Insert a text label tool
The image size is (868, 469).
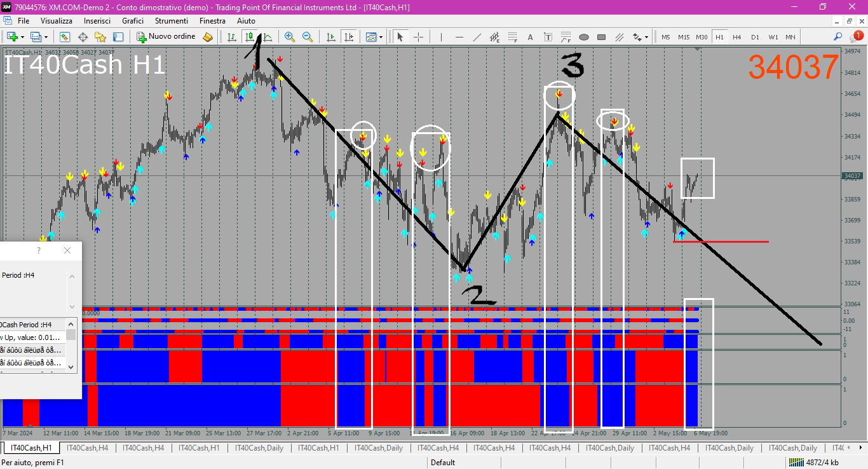[548, 37]
